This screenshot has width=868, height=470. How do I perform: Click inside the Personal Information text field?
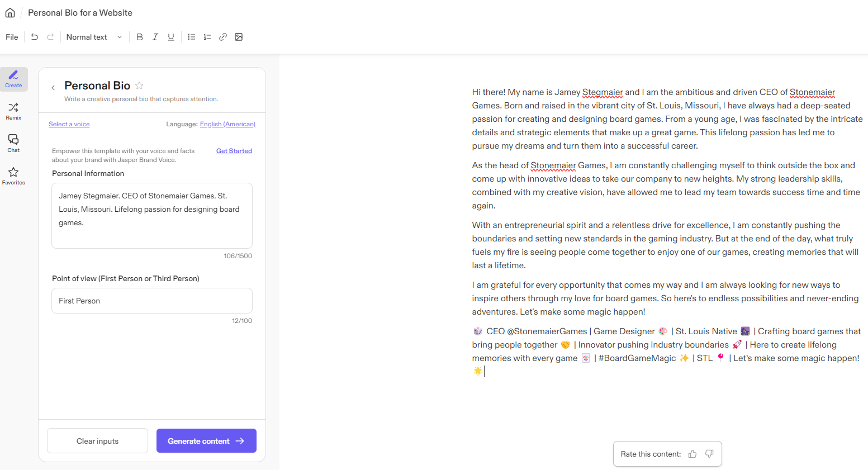pos(151,216)
